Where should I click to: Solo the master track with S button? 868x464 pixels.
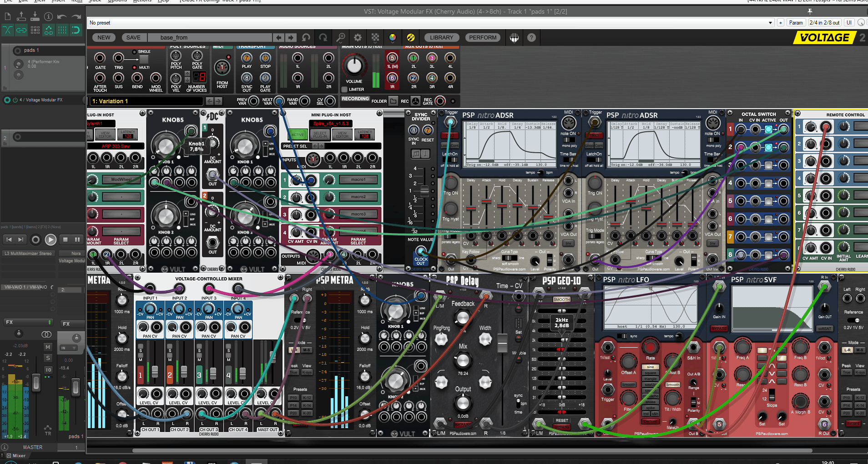[48, 358]
